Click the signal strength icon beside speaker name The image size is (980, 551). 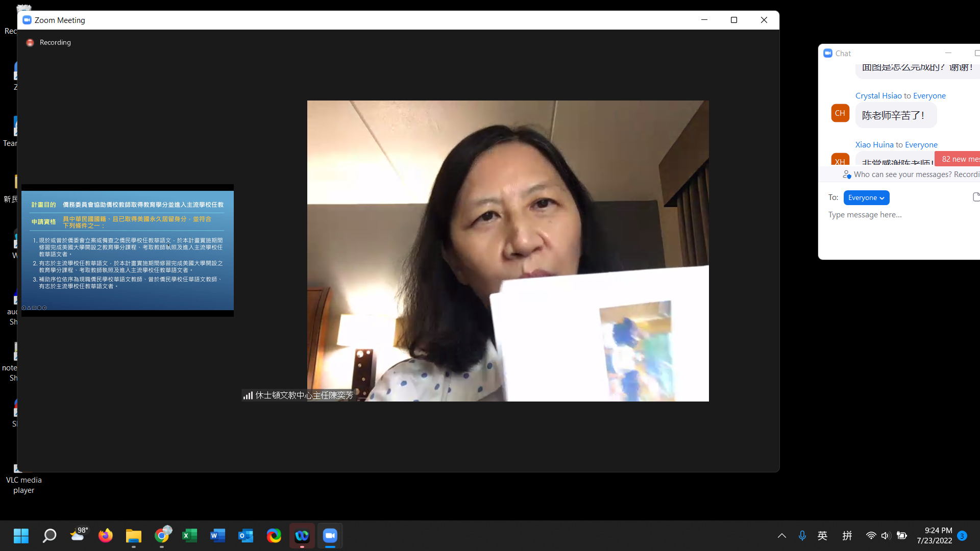point(248,395)
